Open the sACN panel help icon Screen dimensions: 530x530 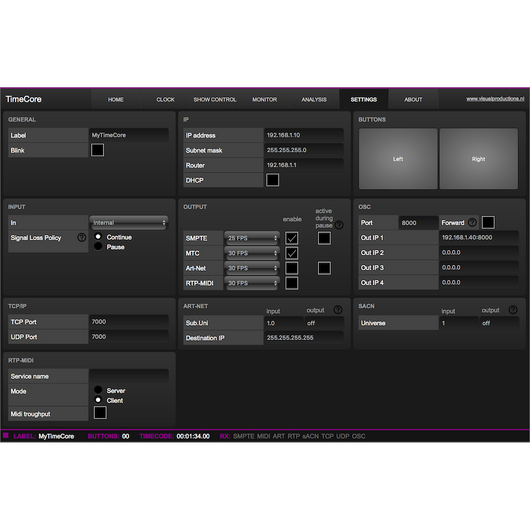click(x=513, y=310)
